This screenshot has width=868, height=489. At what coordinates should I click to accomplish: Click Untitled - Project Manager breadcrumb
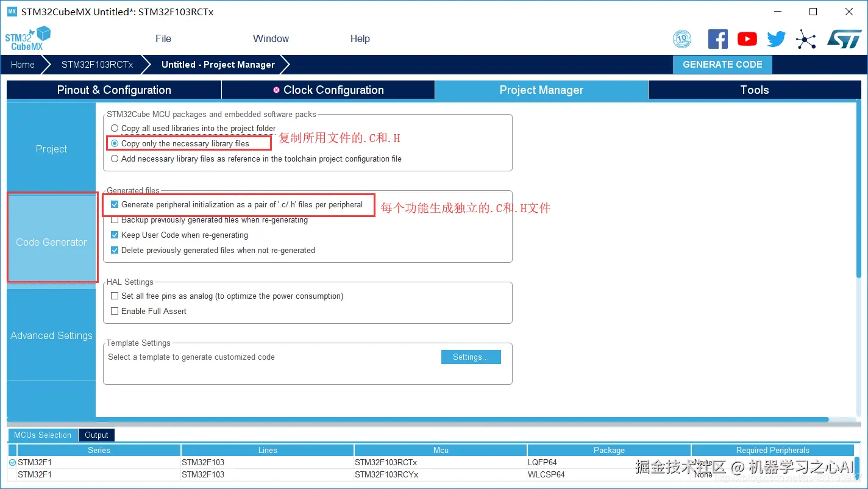pyautogui.click(x=218, y=65)
